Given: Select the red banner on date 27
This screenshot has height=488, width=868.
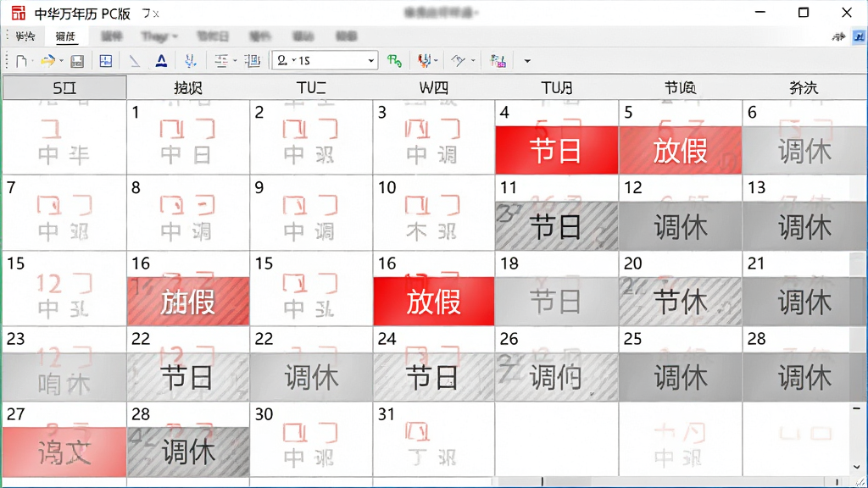Looking at the screenshot, I should point(64,452).
